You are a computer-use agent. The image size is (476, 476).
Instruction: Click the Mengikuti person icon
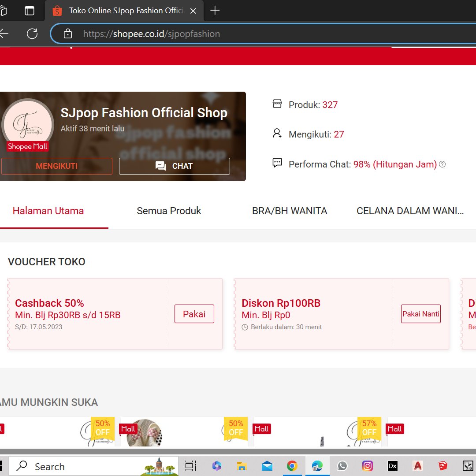pos(277,133)
